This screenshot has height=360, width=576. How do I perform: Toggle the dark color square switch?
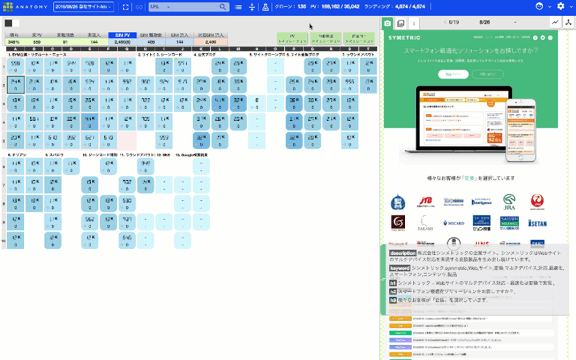click(x=8, y=23)
